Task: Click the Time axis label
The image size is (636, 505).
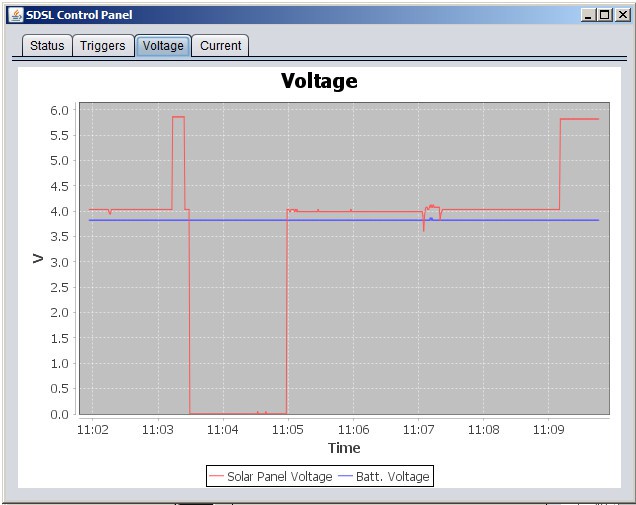Action: pos(344,448)
